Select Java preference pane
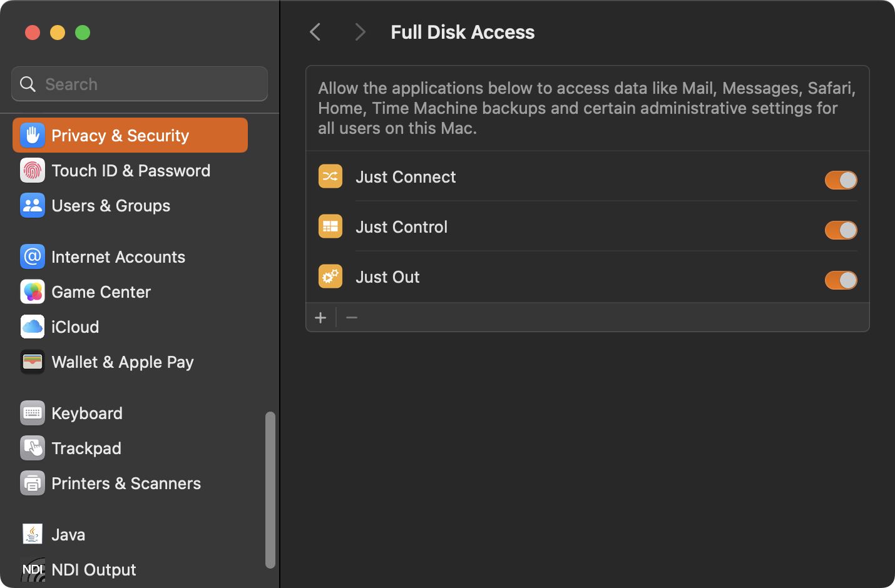Viewport: 895px width, 588px height. click(x=130, y=534)
